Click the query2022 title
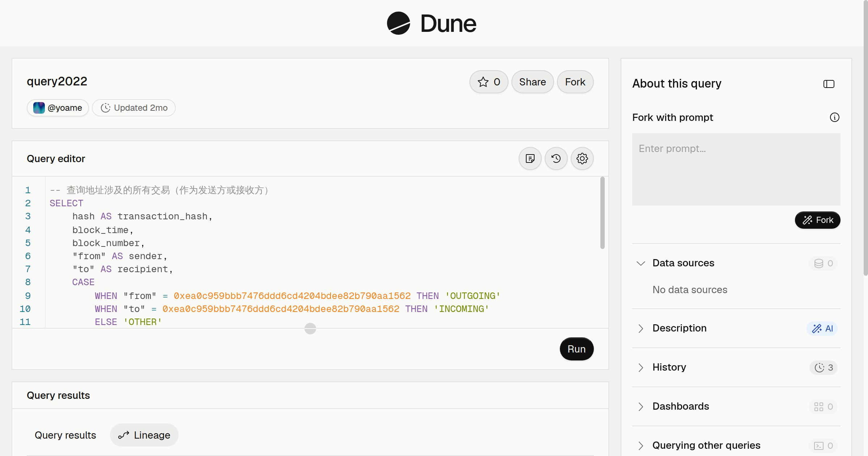 tap(57, 81)
